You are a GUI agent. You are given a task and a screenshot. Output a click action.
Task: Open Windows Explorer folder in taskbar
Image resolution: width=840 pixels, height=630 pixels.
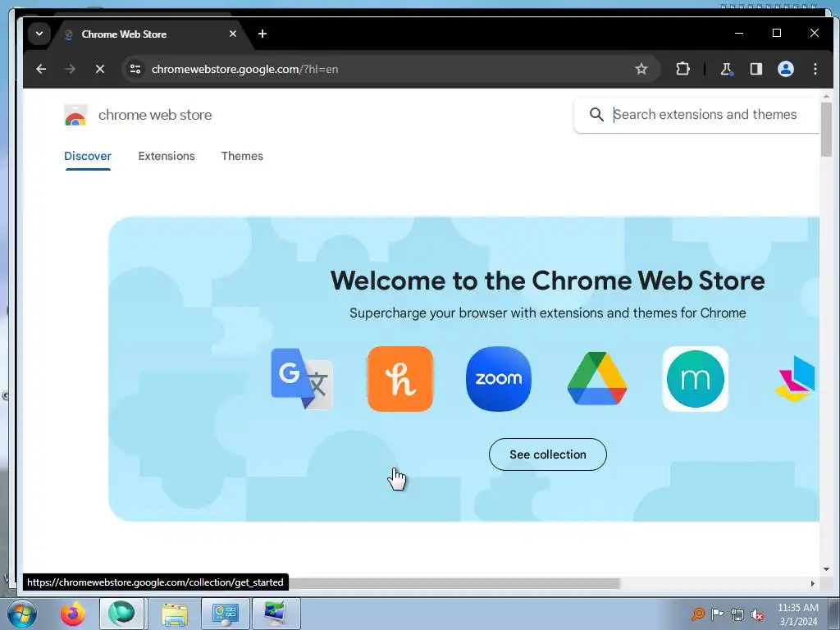tap(175, 614)
